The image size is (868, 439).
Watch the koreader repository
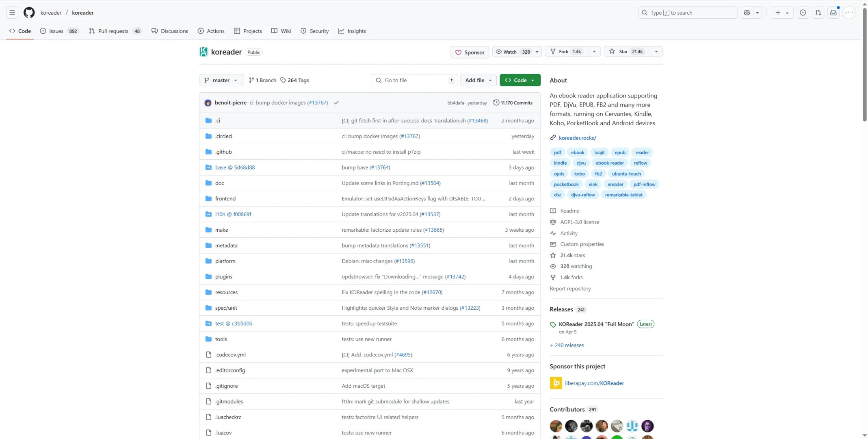pos(512,52)
